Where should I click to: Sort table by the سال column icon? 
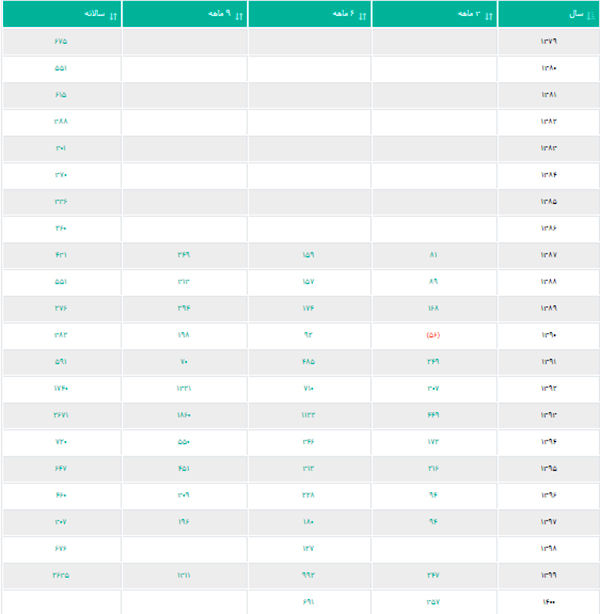point(591,16)
